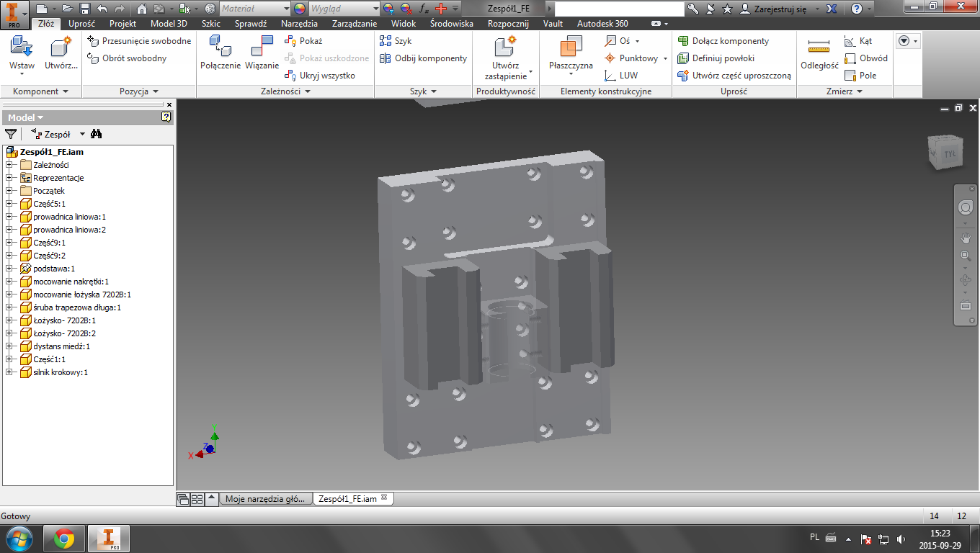Open Chrome from the Windows taskbar
The width and height of the screenshot is (980, 553).
64,539
